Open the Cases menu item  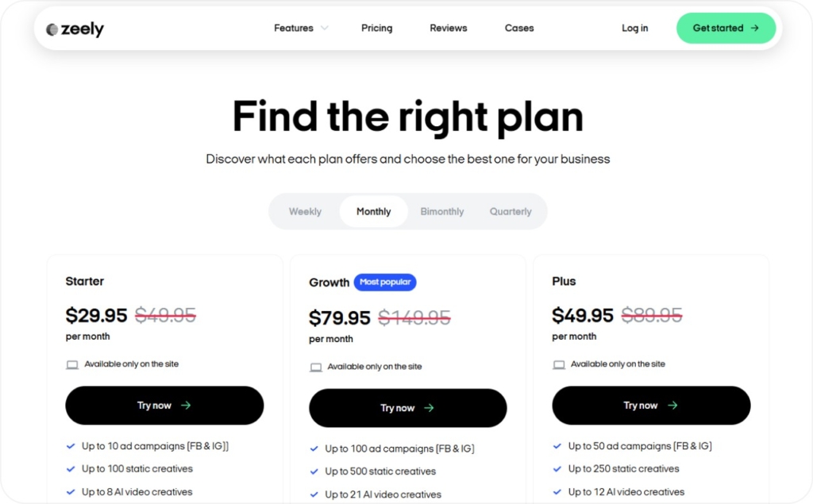(518, 28)
